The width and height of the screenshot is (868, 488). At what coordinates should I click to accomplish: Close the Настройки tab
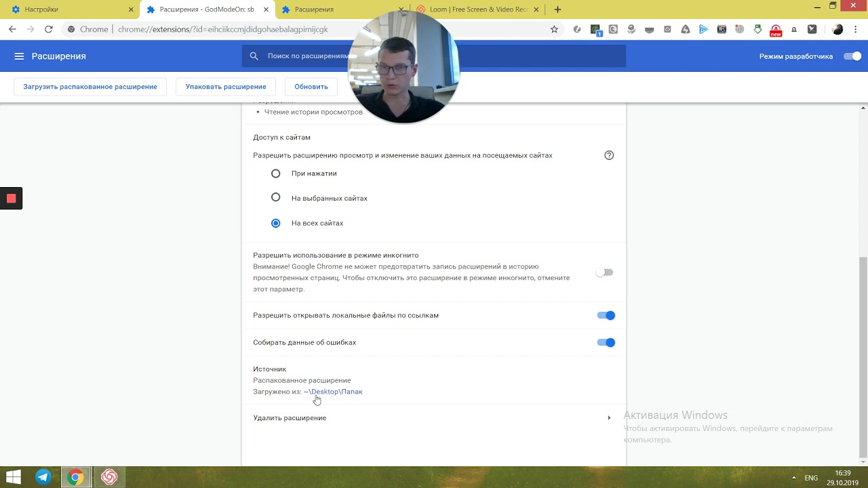(x=131, y=9)
